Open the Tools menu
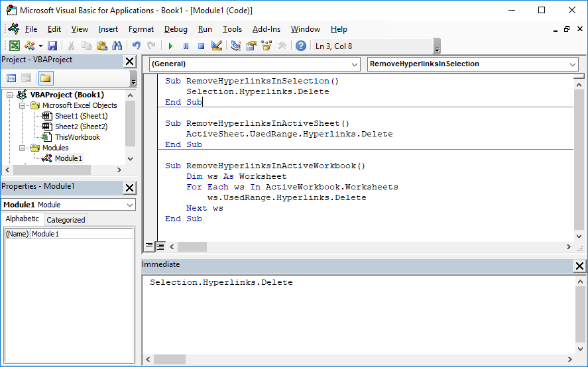Screen dimensions: 588x367 (232, 29)
